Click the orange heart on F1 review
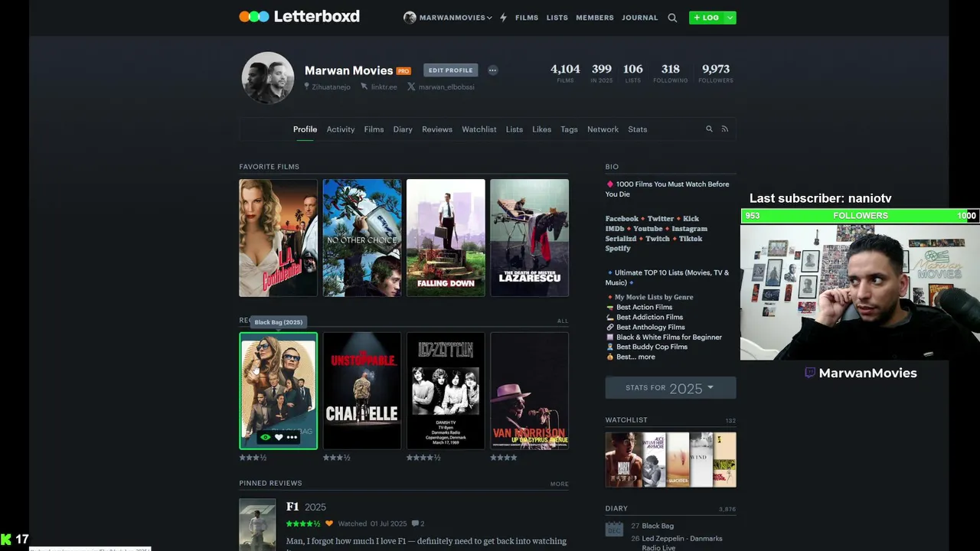 (329, 523)
